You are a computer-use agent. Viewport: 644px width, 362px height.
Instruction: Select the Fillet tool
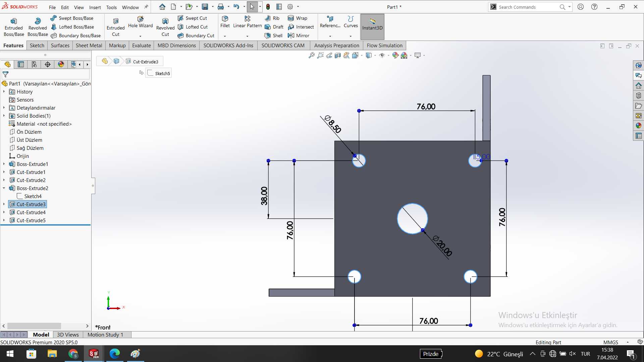[x=225, y=22]
